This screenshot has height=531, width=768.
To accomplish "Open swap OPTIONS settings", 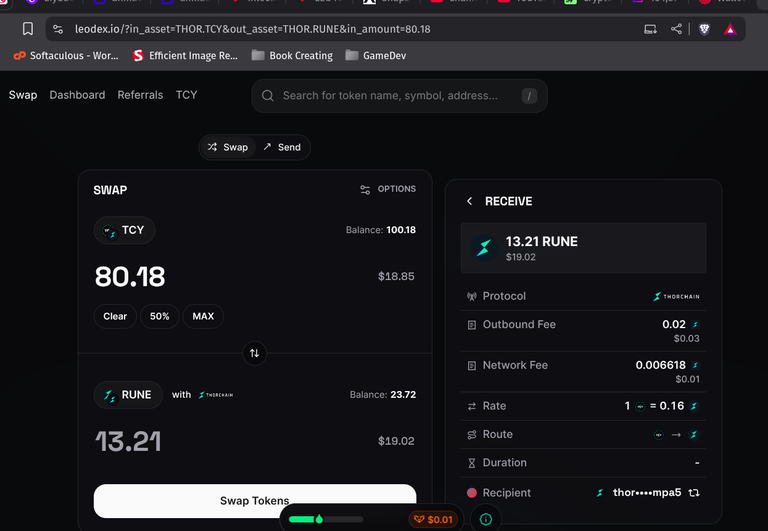I will pyautogui.click(x=388, y=189).
